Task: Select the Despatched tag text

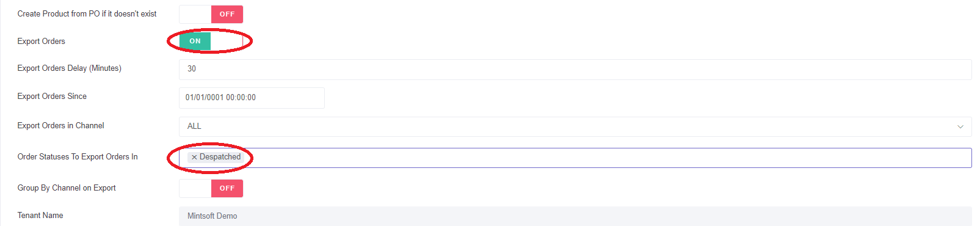Action: [x=220, y=157]
